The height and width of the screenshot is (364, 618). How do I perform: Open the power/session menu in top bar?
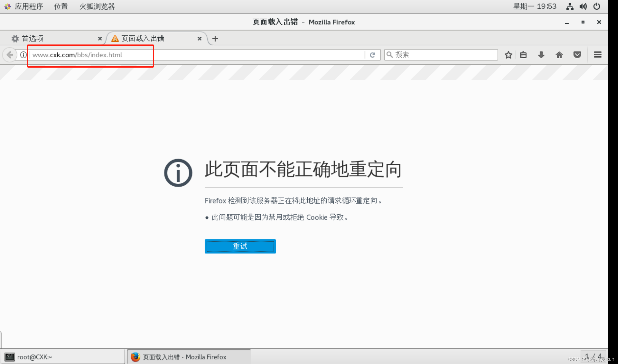597,6
